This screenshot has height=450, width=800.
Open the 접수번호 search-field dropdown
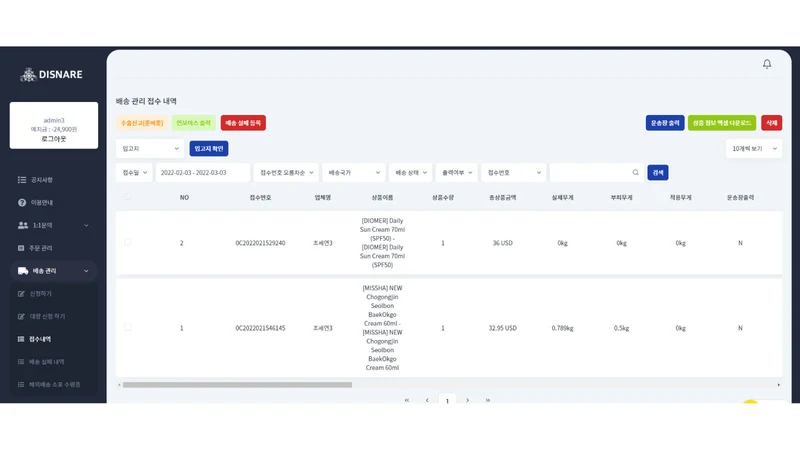point(513,172)
